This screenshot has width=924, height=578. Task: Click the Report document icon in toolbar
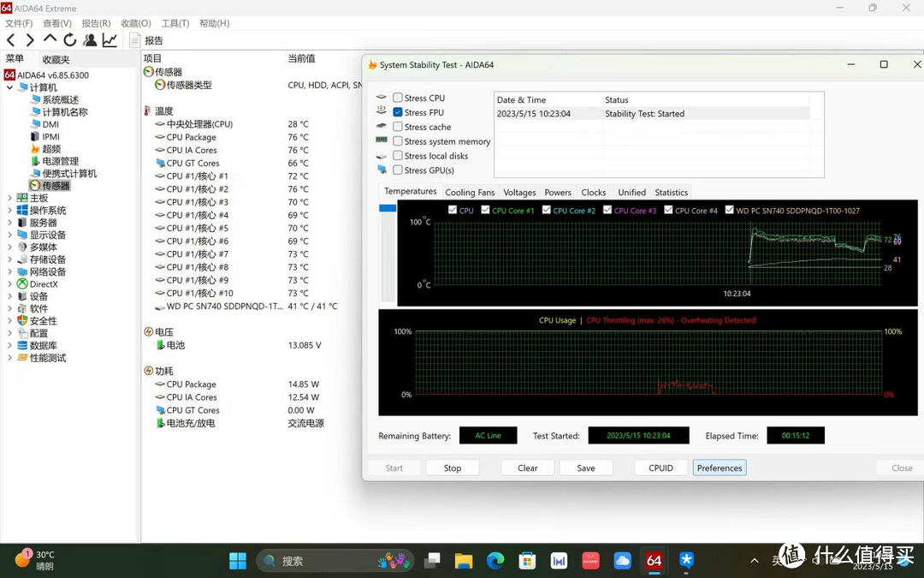click(x=134, y=39)
